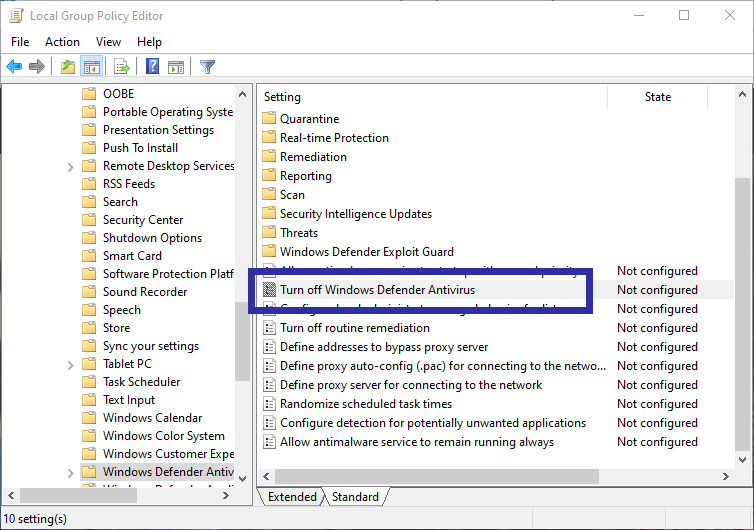The image size is (754, 530).
Task: Click the tree pane scroll up arrow
Action: pos(242,94)
